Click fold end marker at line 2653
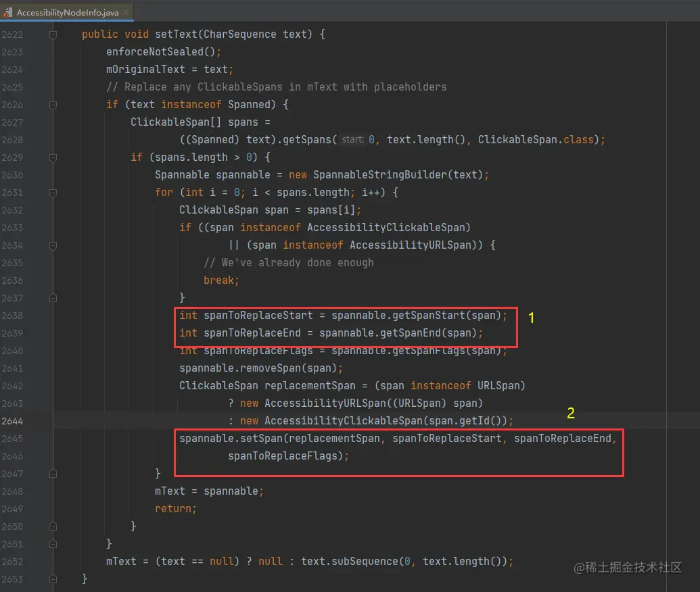Viewport: 700px width, 592px height. pos(53,579)
